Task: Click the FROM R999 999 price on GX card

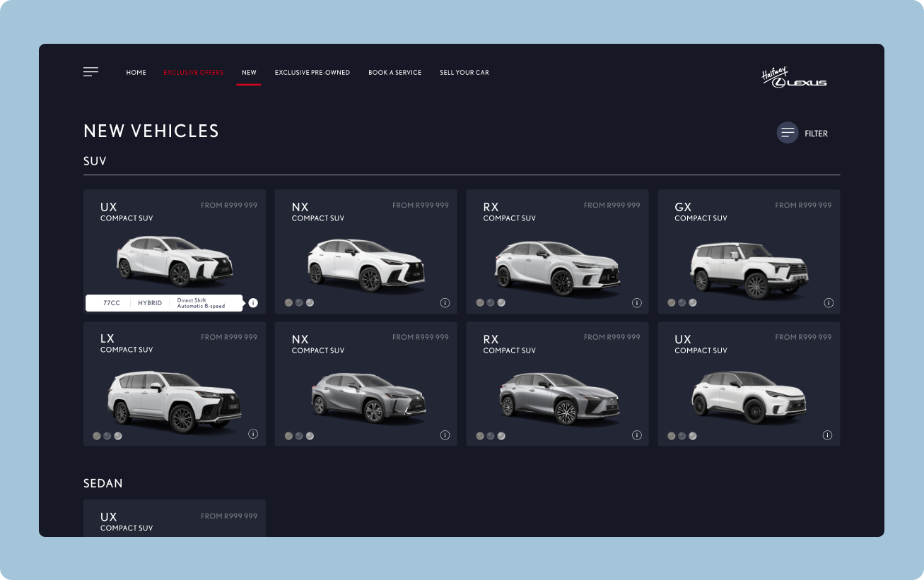Action: [x=803, y=206]
